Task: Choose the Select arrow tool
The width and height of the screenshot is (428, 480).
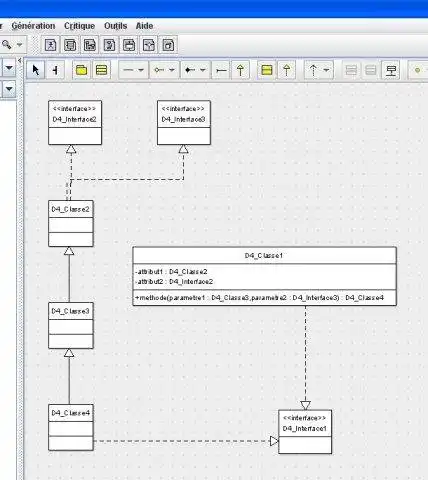Action: 35,70
